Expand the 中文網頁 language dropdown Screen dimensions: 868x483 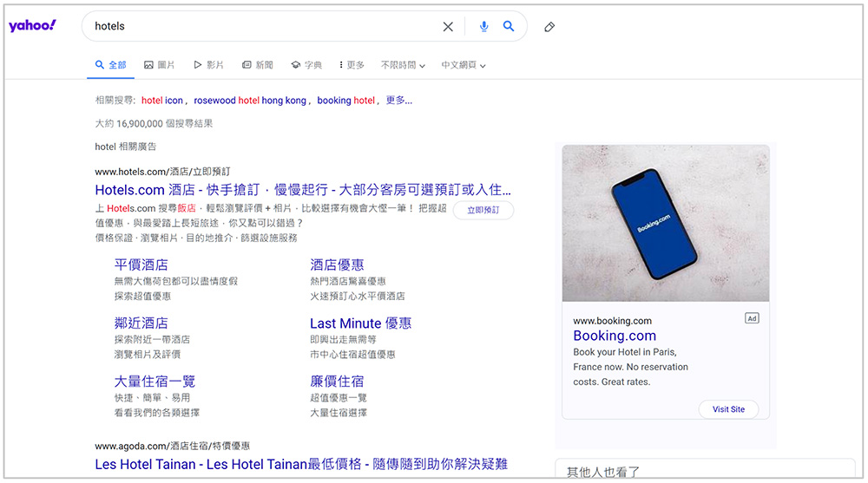(464, 65)
